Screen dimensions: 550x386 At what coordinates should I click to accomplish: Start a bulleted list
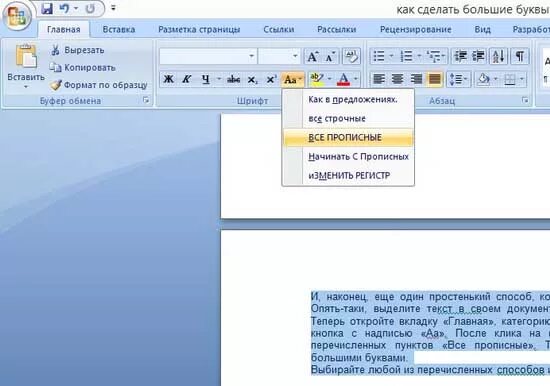(x=379, y=56)
